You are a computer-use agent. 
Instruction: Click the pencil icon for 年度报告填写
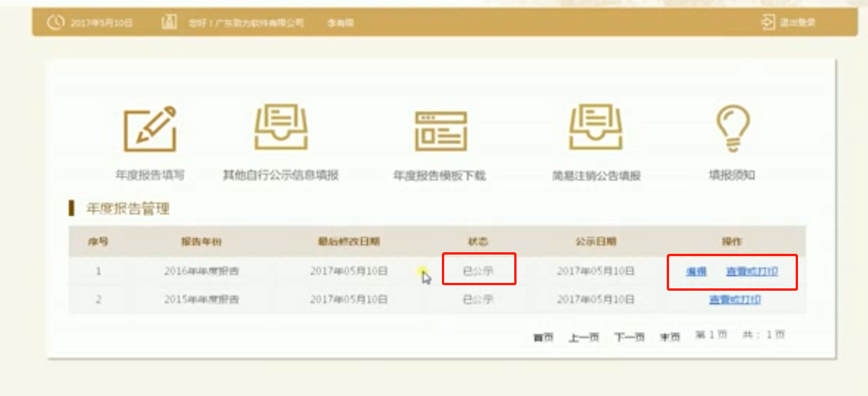point(149,129)
